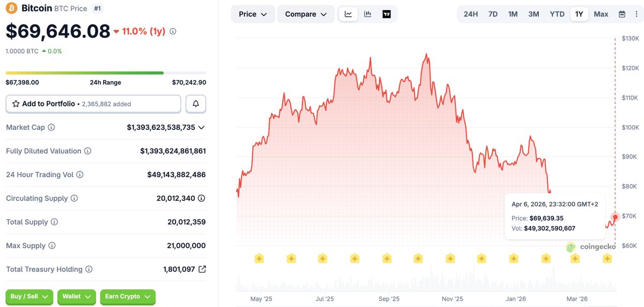Click the 24h Range progress bar
The image size is (644, 307).
106,73
